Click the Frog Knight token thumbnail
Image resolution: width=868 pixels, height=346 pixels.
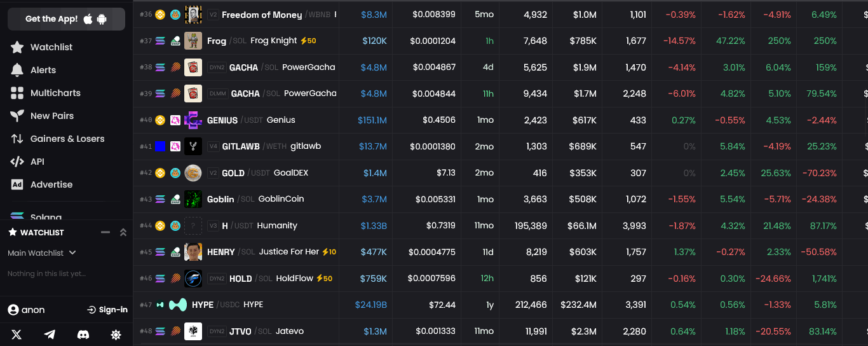click(193, 41)
